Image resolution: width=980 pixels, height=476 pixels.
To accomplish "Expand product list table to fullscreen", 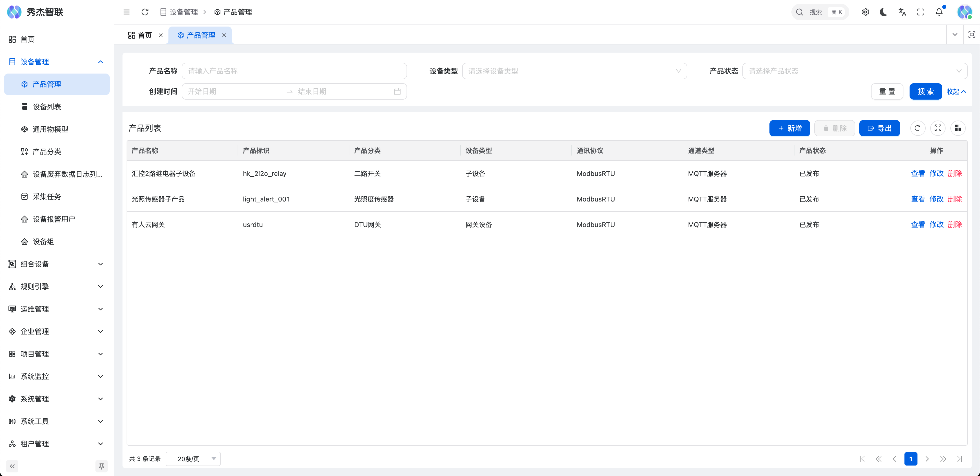I will [x=938, y=128].
